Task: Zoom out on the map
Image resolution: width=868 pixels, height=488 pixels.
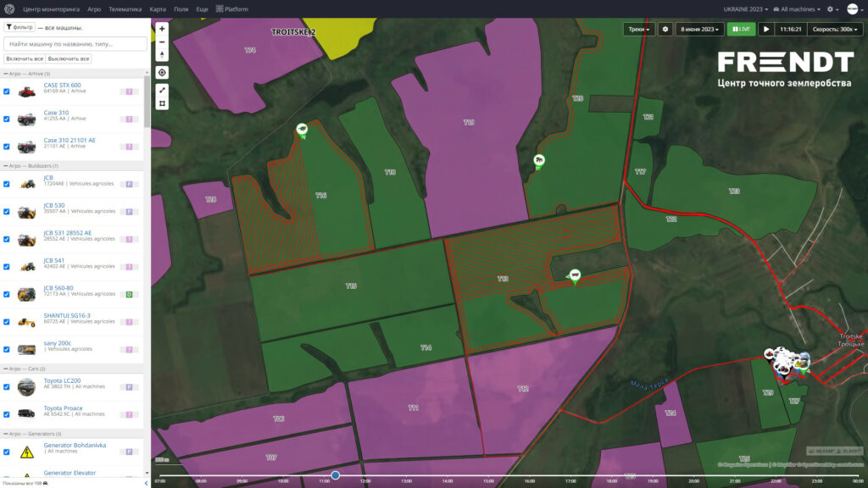Action: pyautogui.click(x=162, y=42)
